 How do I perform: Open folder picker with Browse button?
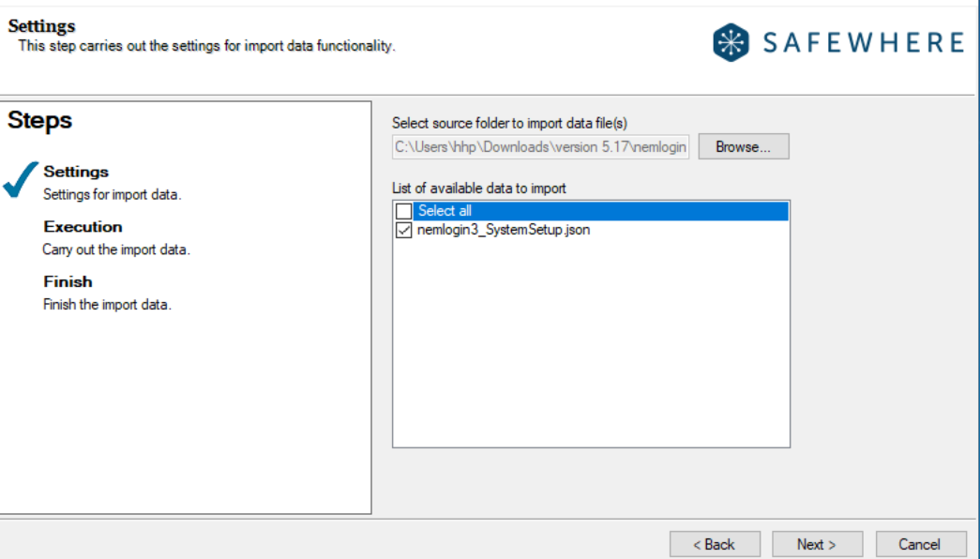coord(743,146)
